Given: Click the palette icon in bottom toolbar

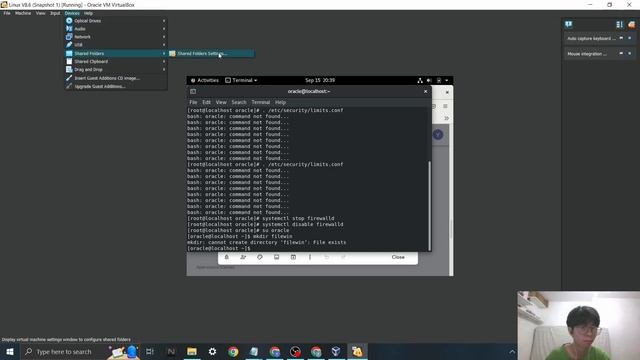Looking at the screenshot, I should pyautogui.click(x=260, y=257).
